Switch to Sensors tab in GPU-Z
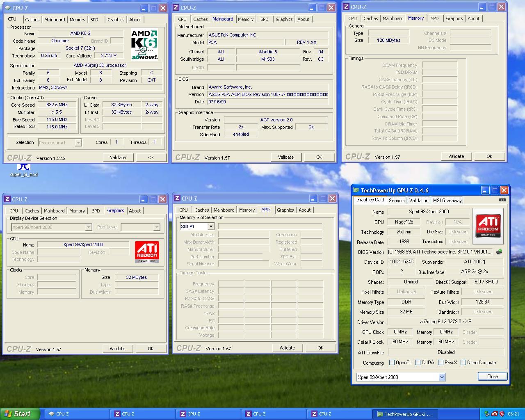The height and width of the screenshot is (420, 525). point(397,200)
